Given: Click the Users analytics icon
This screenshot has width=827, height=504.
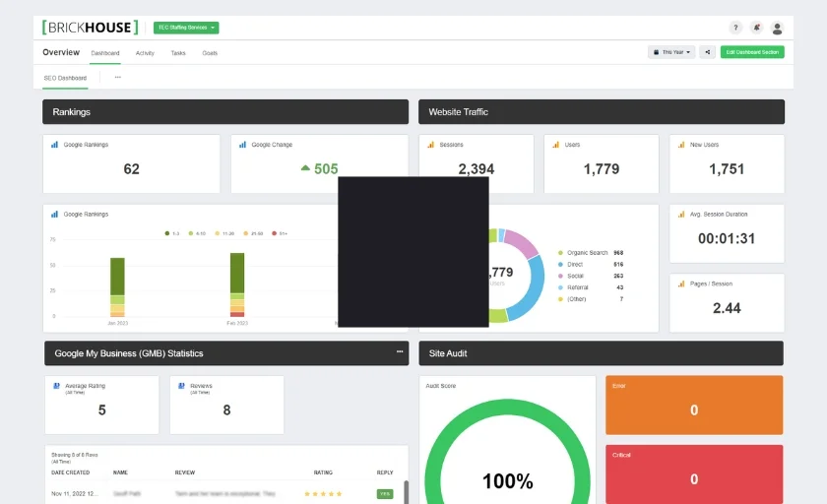Looking at the screenshot, I should pos(556,145).
